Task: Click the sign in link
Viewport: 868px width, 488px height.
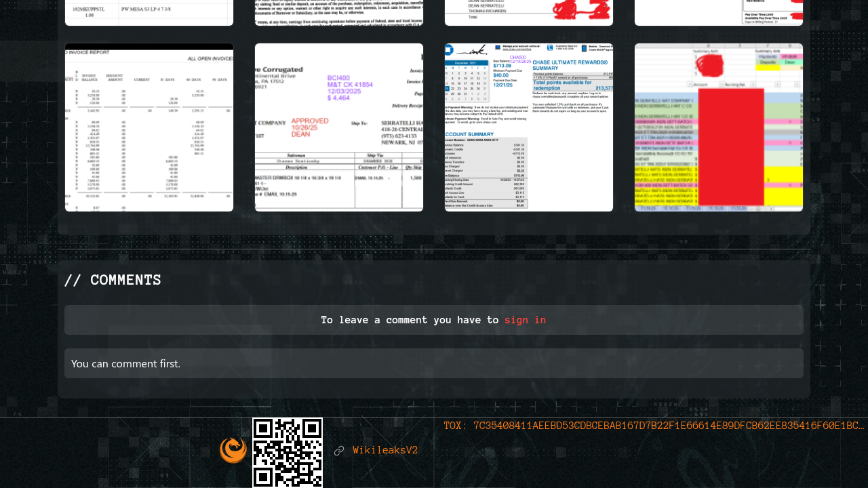Action: (525, 320)
